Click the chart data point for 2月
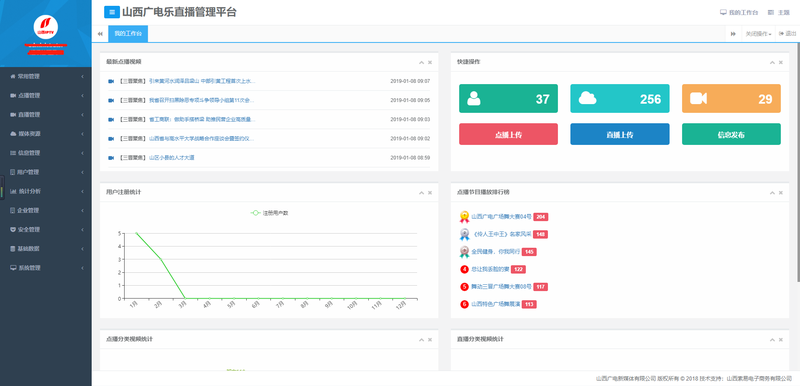 tap(161, 260)
